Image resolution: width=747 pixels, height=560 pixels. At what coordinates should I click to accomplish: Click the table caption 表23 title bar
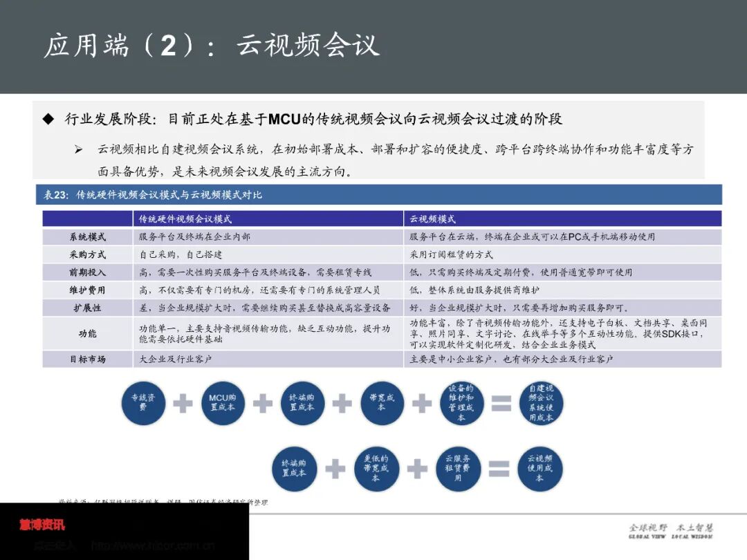pyautogui.click(x=379, y=195)
